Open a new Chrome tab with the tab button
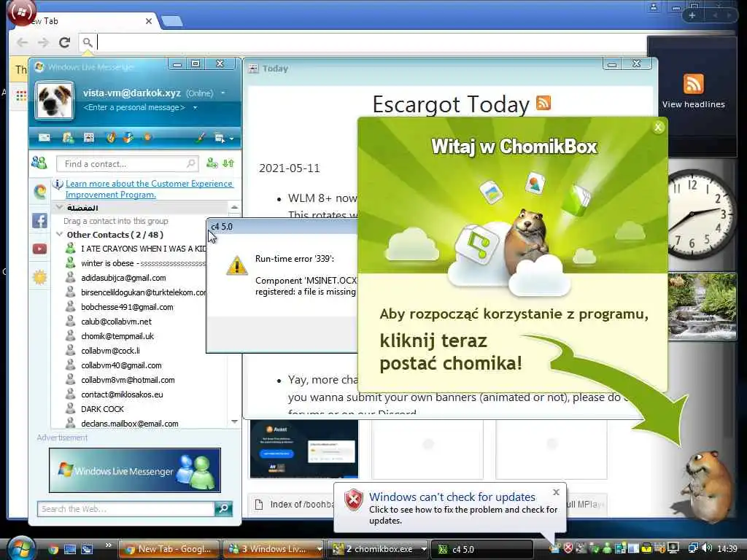Image resolution: width=747 pixels, height=560 pixels. (x=171, y=21)
